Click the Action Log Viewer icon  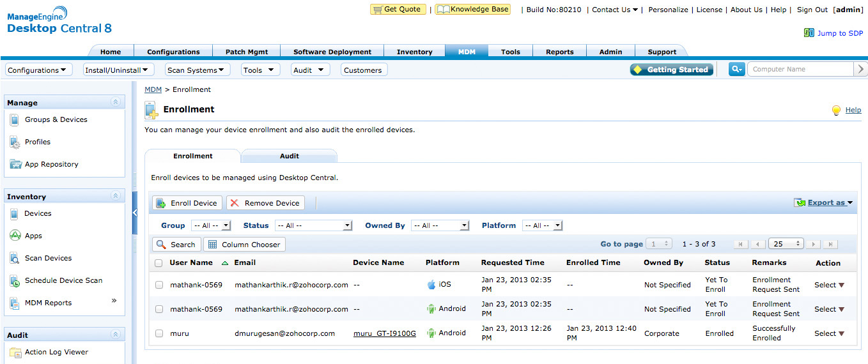[15, 352]
